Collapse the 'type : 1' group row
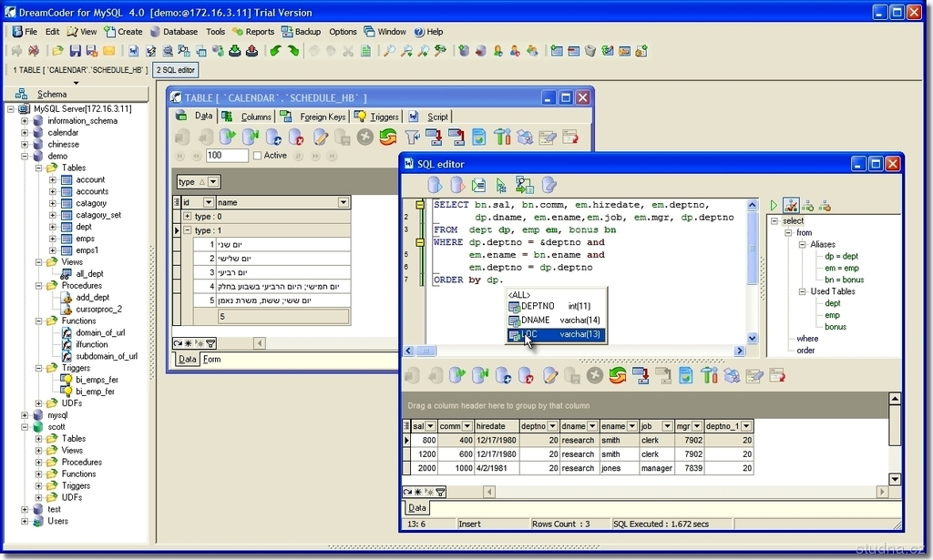Viewport: 933px width, 560px height. click(187, 230)
